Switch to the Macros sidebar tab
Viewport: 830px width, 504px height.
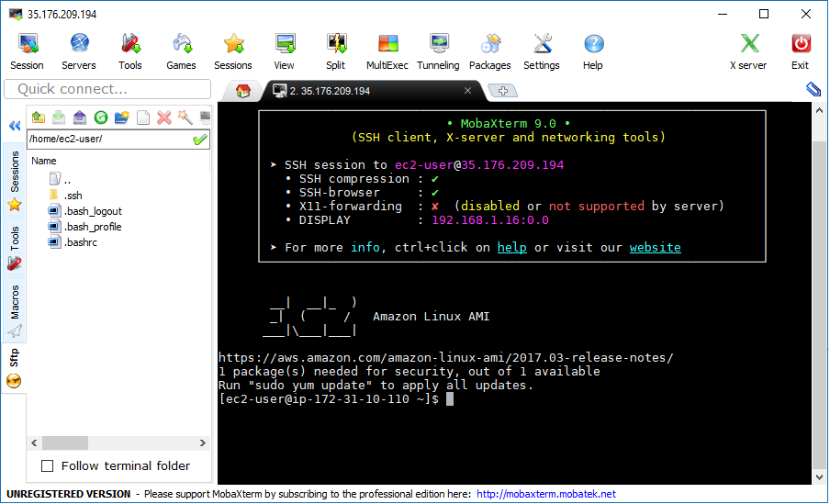tap(15, 311)
